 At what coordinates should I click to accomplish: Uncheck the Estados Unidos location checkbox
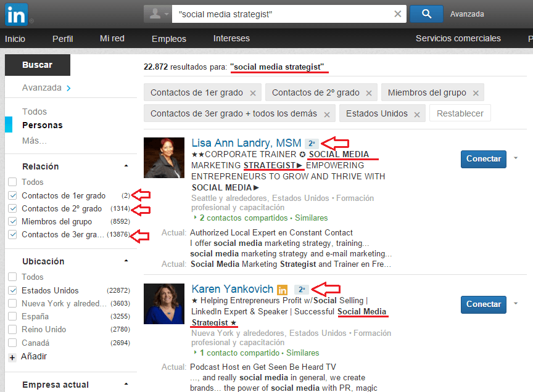point(12,290)
